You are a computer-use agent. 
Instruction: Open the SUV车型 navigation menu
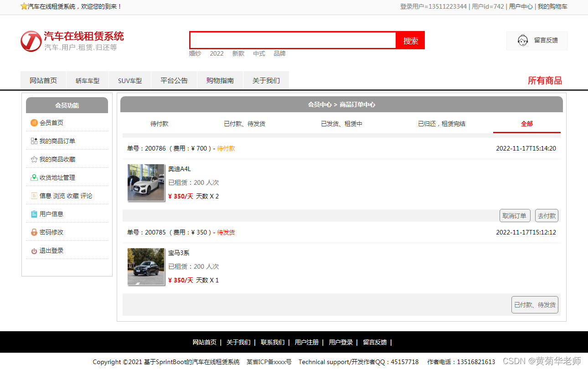129,80
